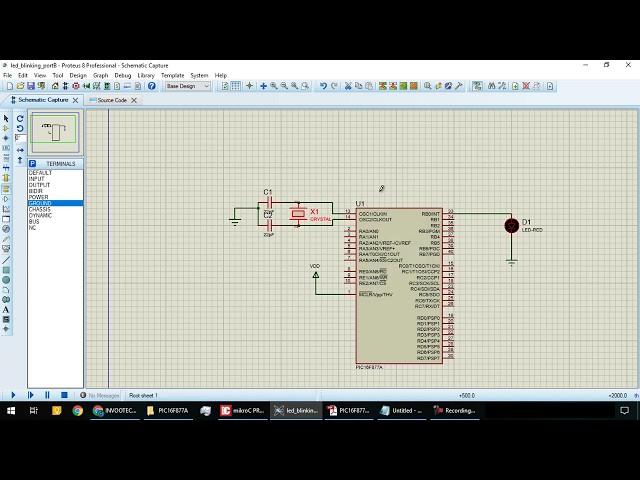Open the PIC16F877A folder taskbar item
The image size is (640, 480).
point(168,411)
